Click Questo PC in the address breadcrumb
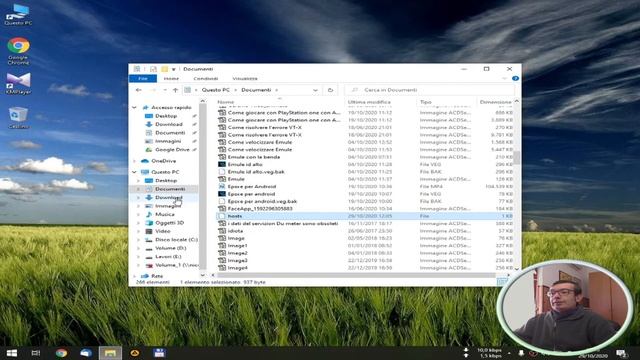 pos(216,90)
